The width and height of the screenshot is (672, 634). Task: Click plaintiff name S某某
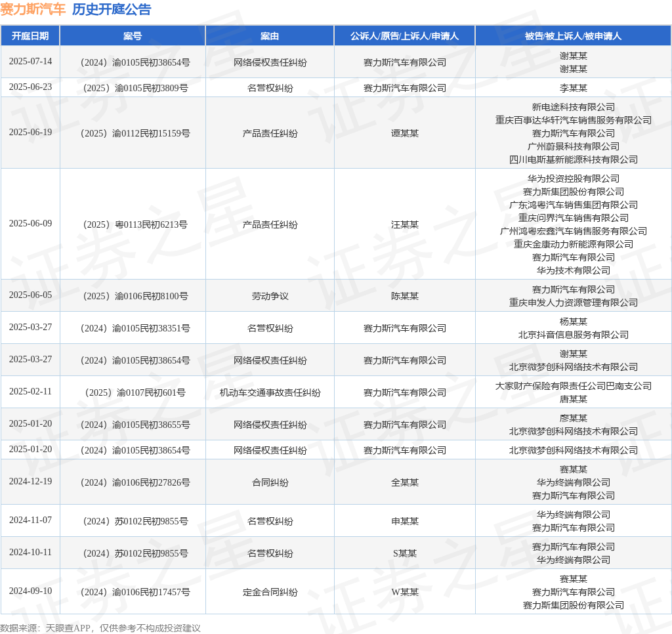pos(404,553)
